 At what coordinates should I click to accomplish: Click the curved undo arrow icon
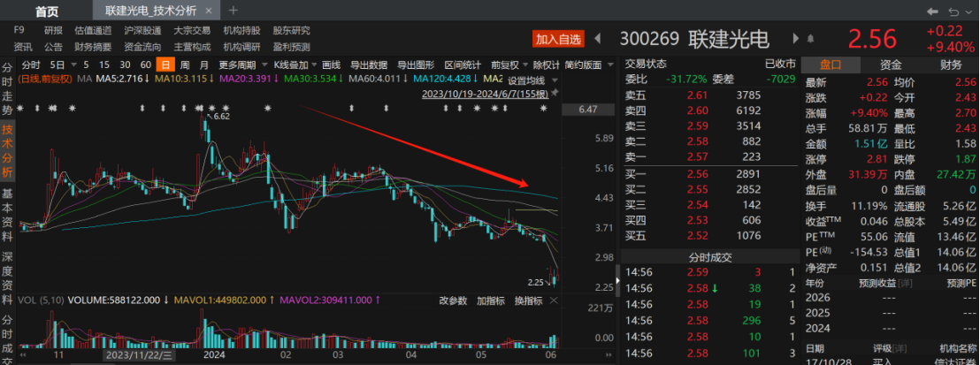953,11
